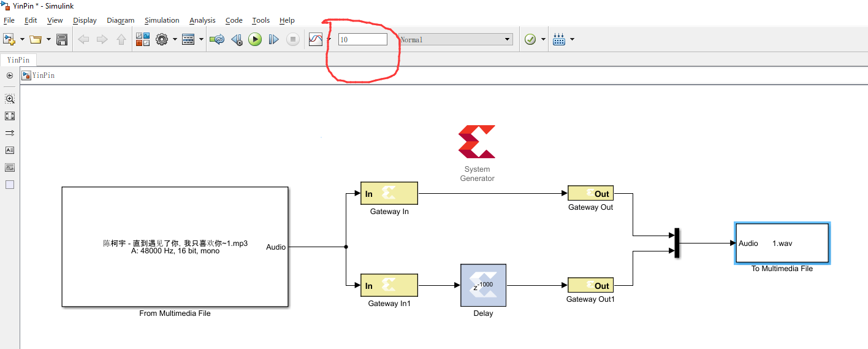Screen dimensions: 868x349
Task: Select the Area rectangle palette icon
Action: (x=10, y=185)
